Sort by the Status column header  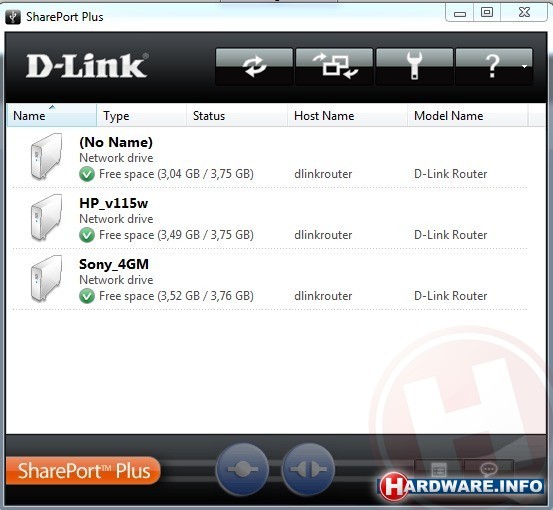point(237,115)
